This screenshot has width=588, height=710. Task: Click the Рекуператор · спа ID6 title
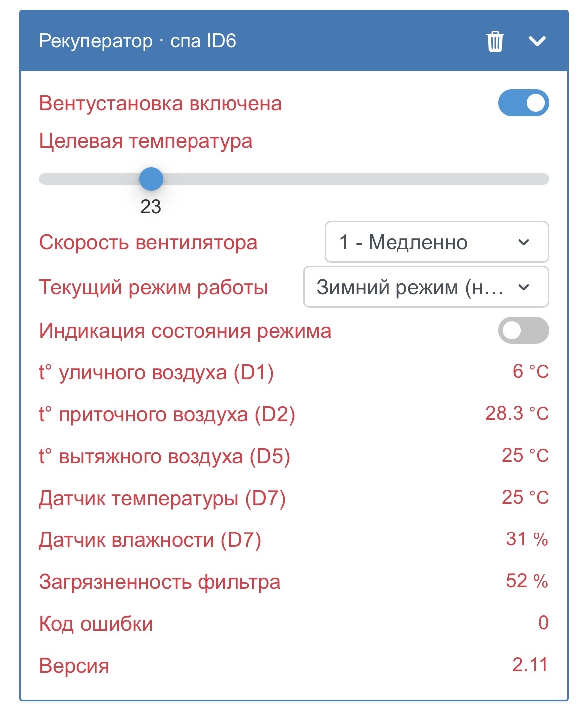(138, 41)
